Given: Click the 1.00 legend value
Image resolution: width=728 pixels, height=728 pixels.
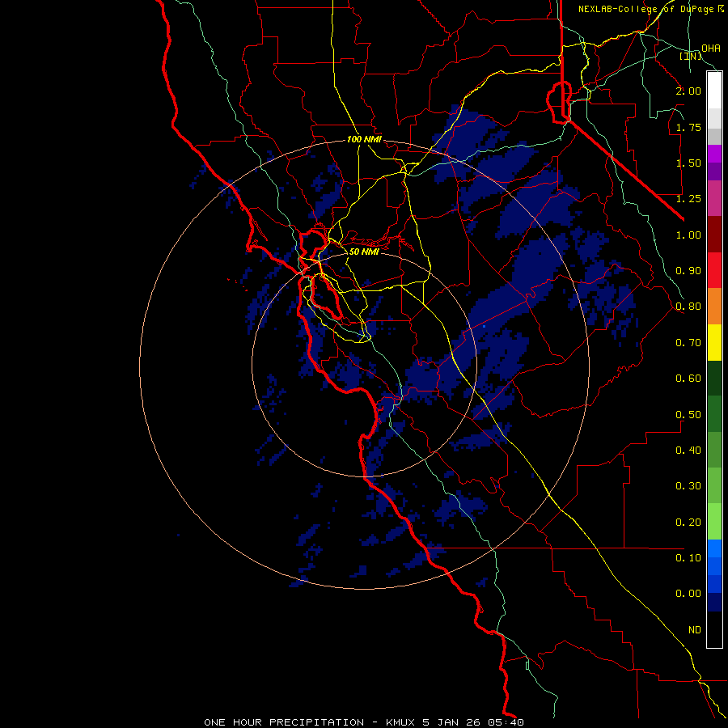Looking at the screenshot, I should 688,235.
